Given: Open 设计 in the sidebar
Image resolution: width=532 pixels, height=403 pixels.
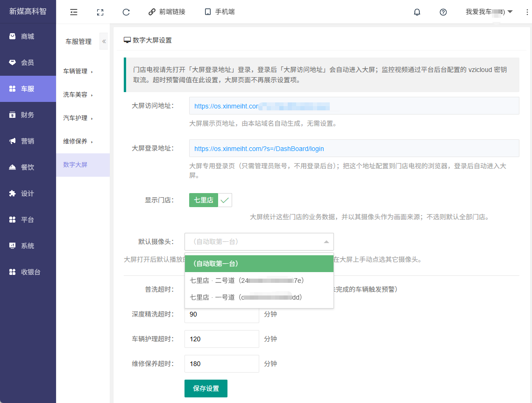Looking at the screenshot, I should [x=28, y=194].
